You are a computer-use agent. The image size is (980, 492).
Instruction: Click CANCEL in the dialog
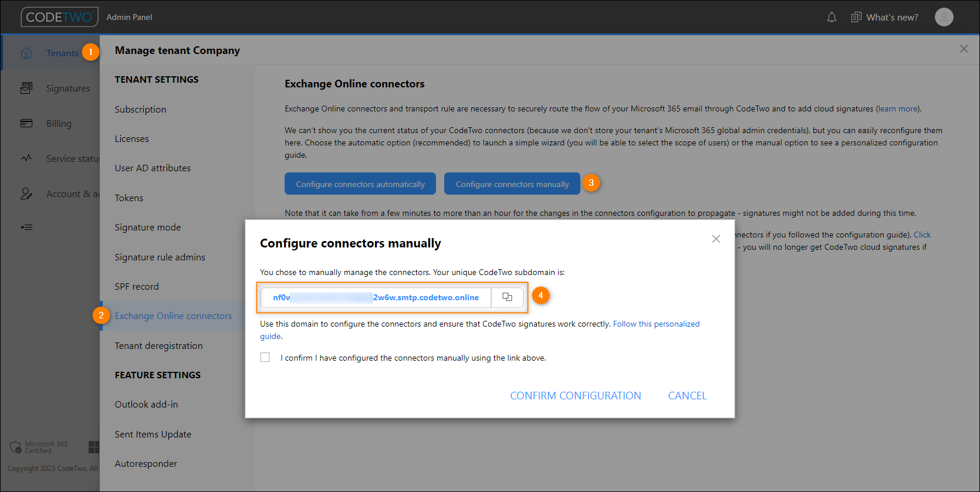click(x=687, y=396)
